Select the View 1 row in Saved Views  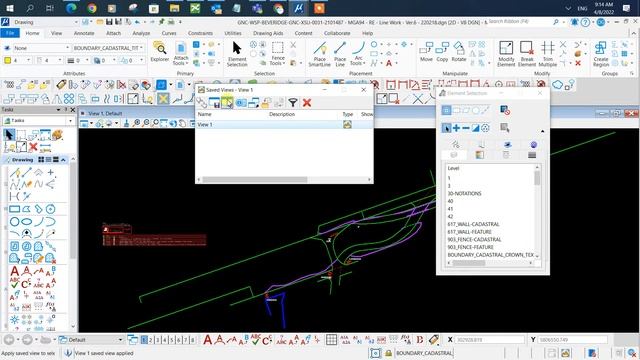pos(284,124)
